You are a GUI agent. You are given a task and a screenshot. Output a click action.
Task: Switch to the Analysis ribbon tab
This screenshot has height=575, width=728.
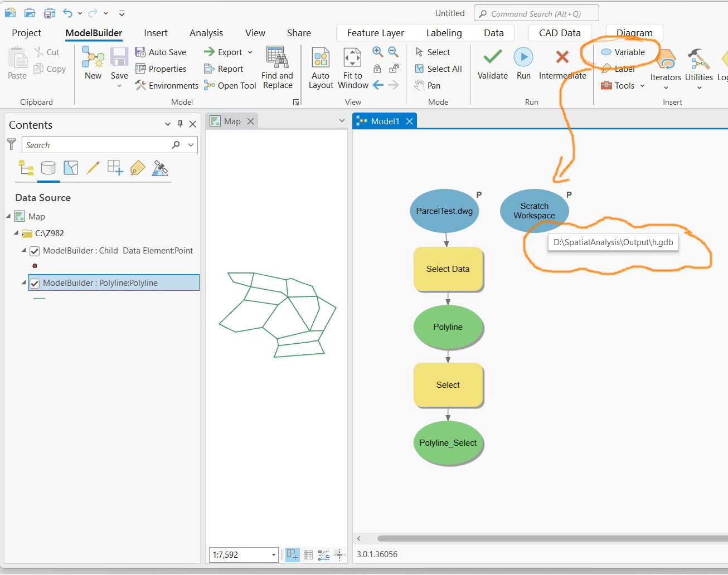pos(206,33)
